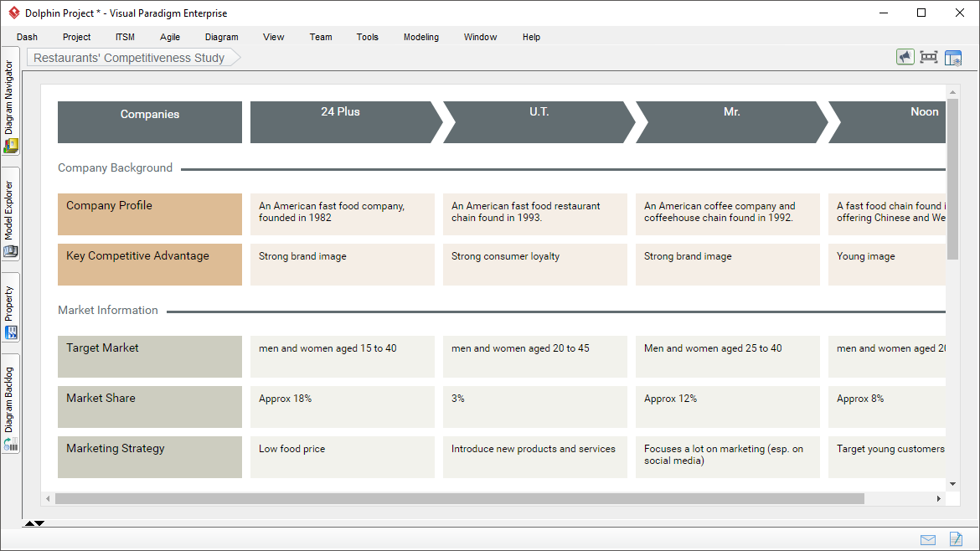Image resolution: width=980 pixels, height=551 pixels.
Task: Click the horizontal scrollbar right arrow
Action: [939, 498]
